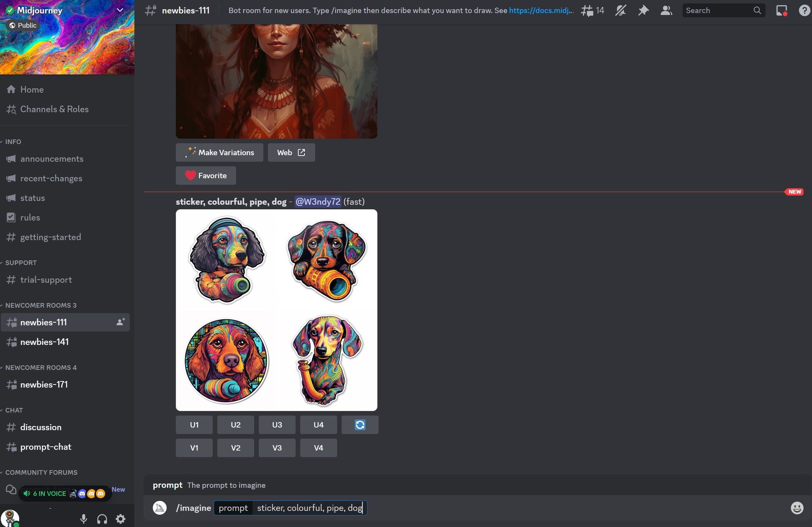Open the Web link for image
The height and width of the screenshot is (527, 812).
click(x=290, y=152)
